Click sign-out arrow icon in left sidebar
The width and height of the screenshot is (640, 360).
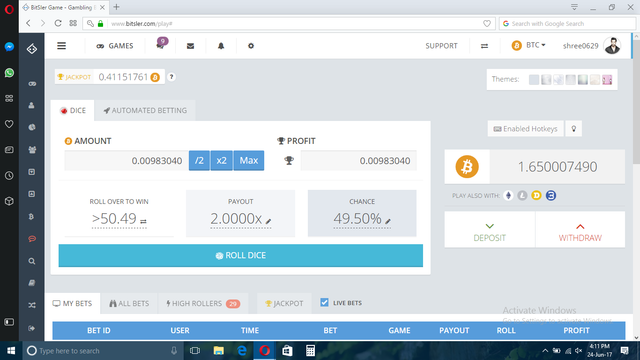32,328
